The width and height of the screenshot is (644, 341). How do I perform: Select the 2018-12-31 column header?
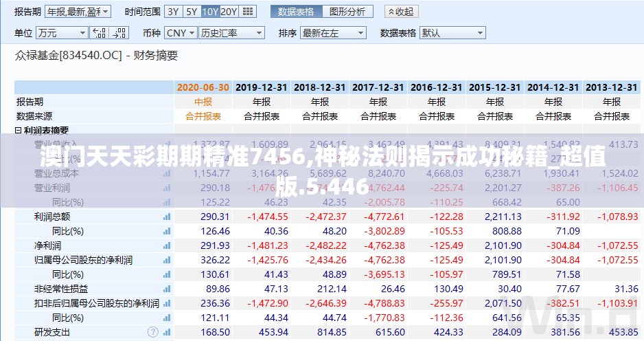coord(319,87)
